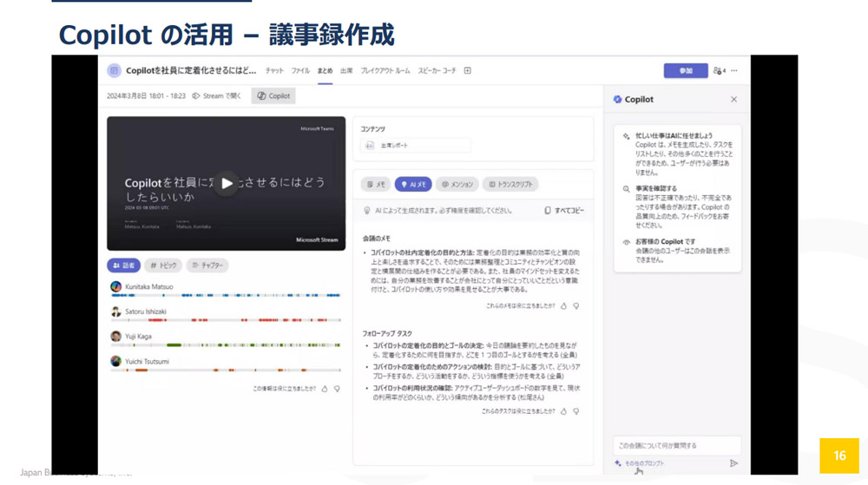Open the more options ellipsis menu
This screenshot has width=868, height=485.
(x=734, y=71)
